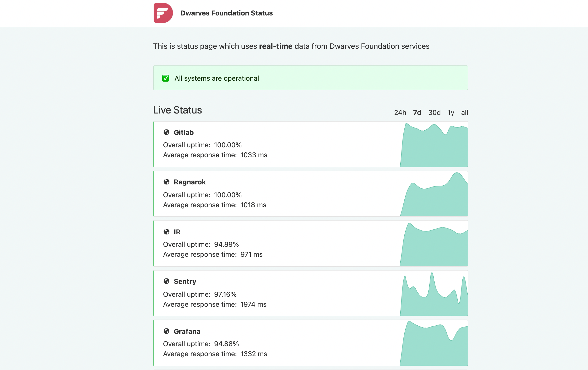This screenshot has width=588, height=370.
Task: Open the Sentry service name
Action: 185,281
